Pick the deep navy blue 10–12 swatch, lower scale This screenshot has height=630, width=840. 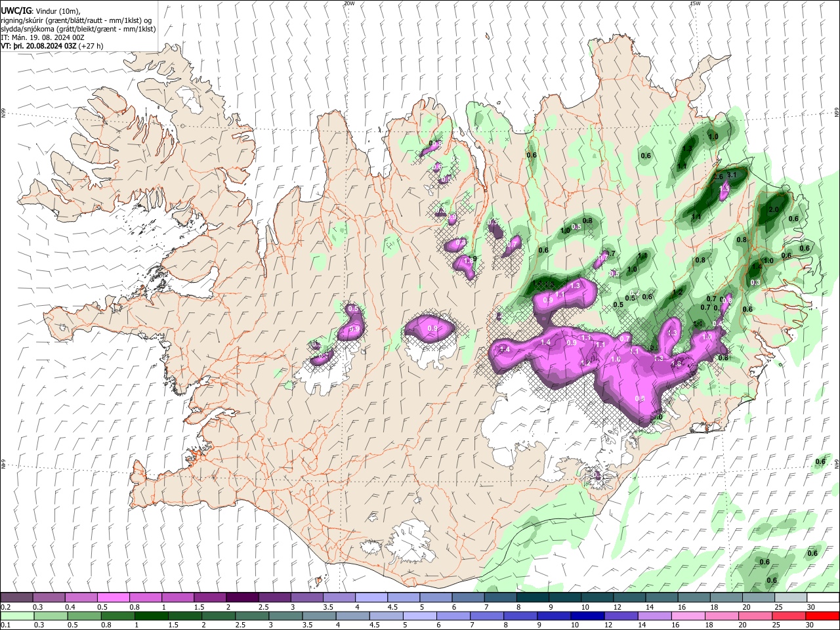pos(587,616)
